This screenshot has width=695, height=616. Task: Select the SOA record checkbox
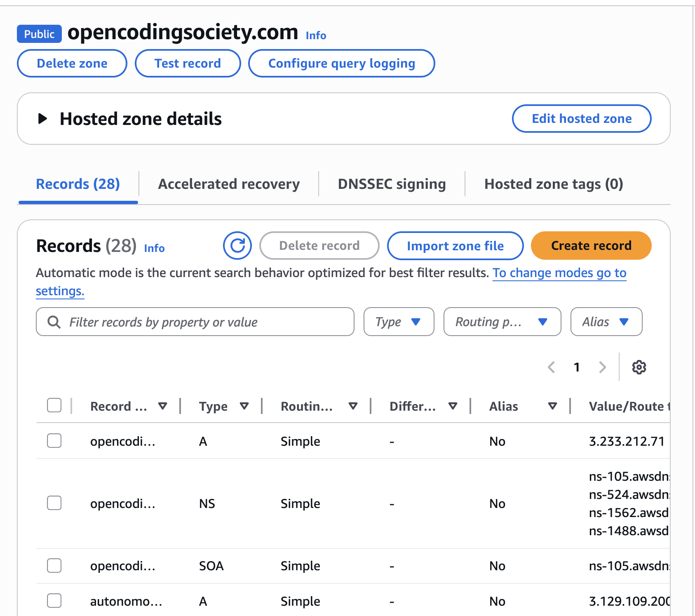[x=54, y=565]
